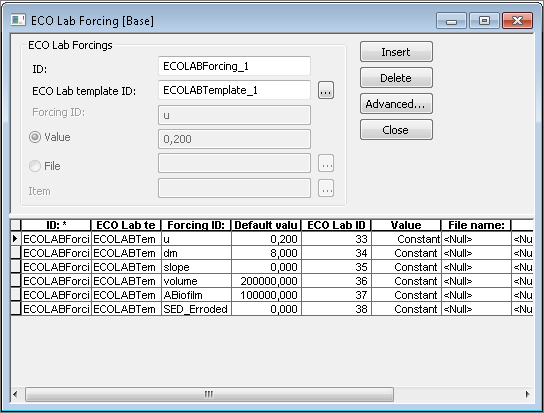544x413 pixels.
Task: Click the ECO Lab Forcing window icon
Action: tap(18, 20)
